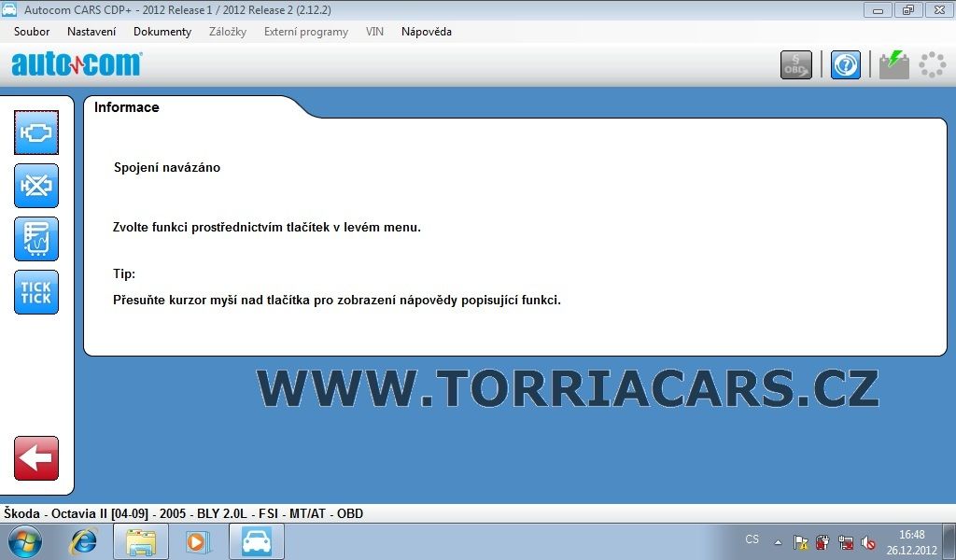Viewport: 956px width, 560px height.
Task: Show hidden tray icons arrow
Action: pyautogui.click(x=778, y=541)
